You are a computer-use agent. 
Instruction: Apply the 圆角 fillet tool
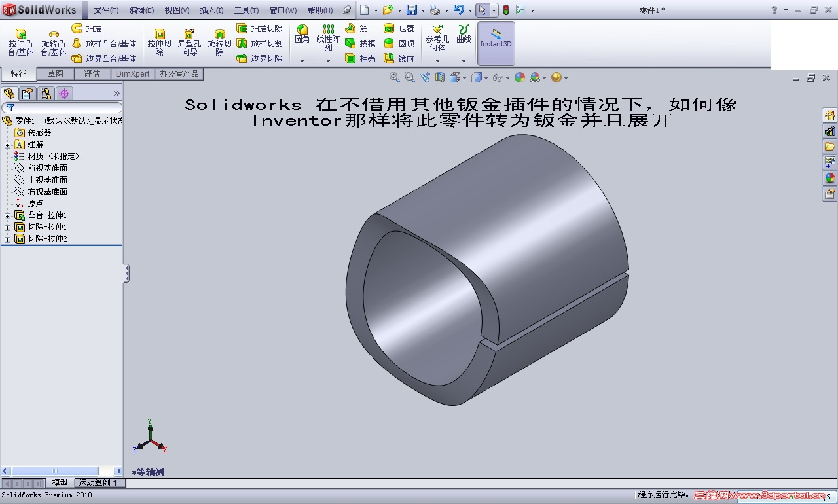[302, 34]
